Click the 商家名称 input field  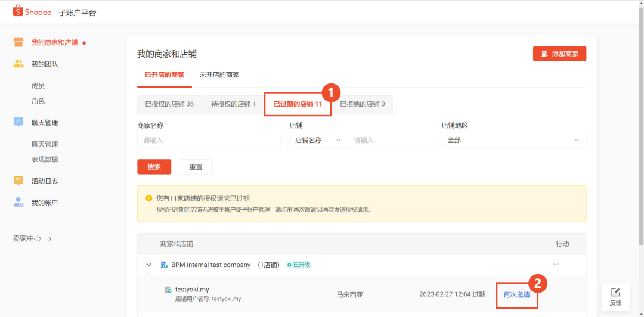(x=209, y=140)
